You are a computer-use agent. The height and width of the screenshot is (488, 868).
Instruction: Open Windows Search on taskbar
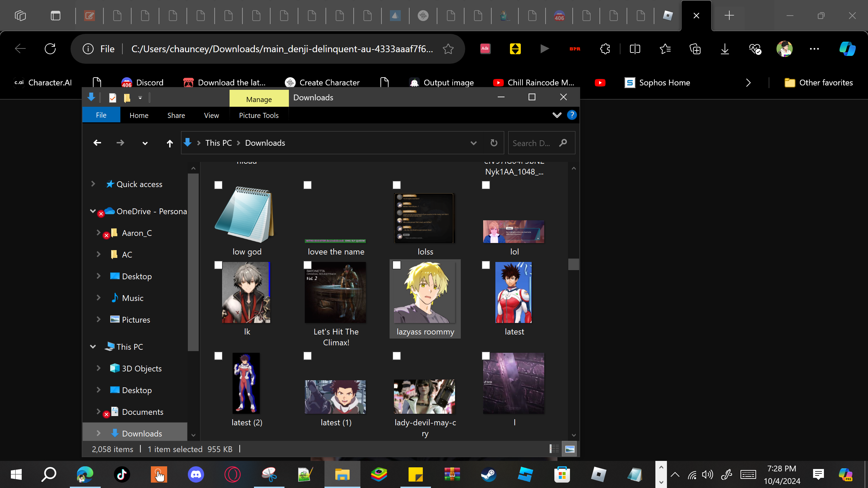(49, 474)
